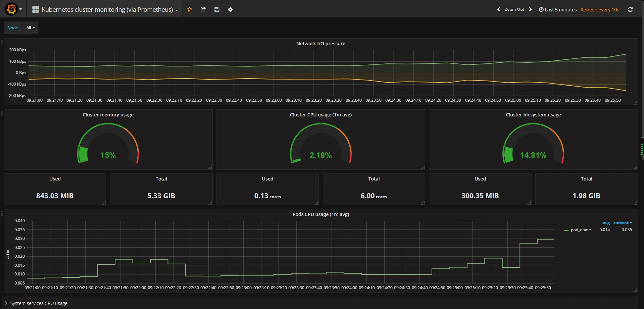Click pod_name legend color swatch
The width and height of the screenshot is (644, 309).
click(x=566, y=230)
